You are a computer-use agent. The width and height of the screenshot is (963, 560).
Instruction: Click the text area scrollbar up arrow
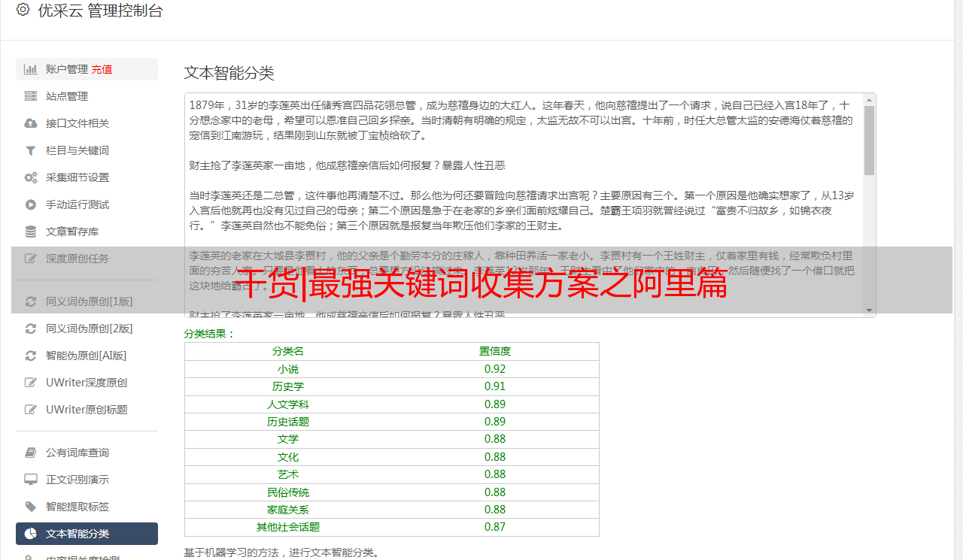pyautogui.click(x=870, y=99)
